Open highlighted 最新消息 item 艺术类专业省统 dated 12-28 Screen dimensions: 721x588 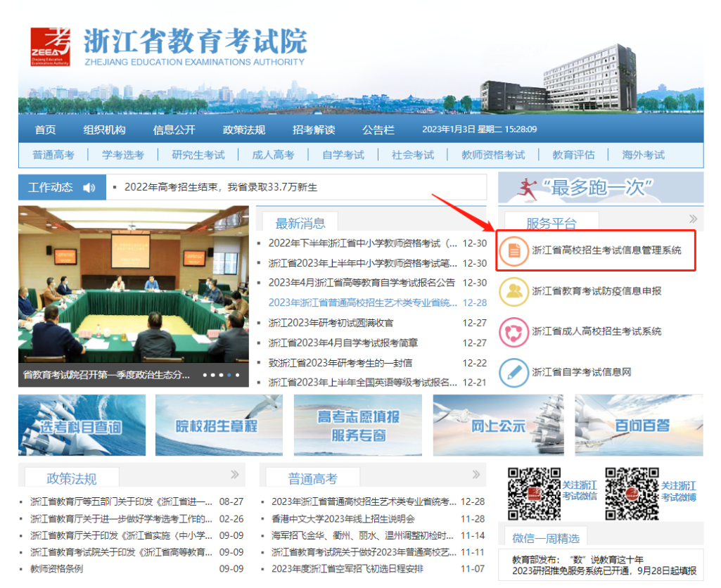click(x=362, y=303)
